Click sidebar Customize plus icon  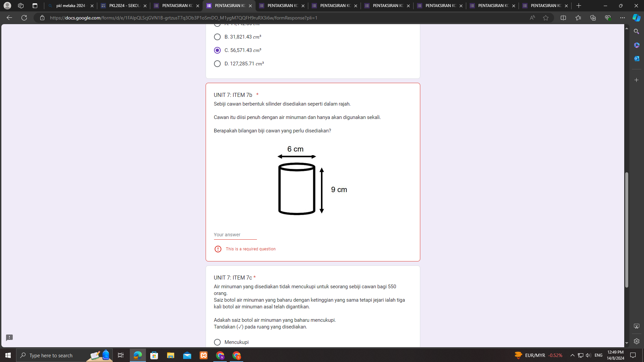(636, 80)
